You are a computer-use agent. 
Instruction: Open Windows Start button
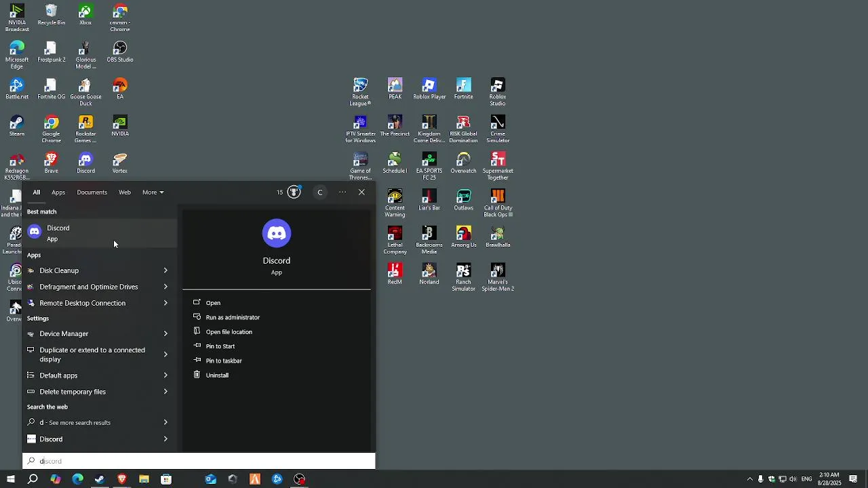pyautogui.click(x=11, y=479)
